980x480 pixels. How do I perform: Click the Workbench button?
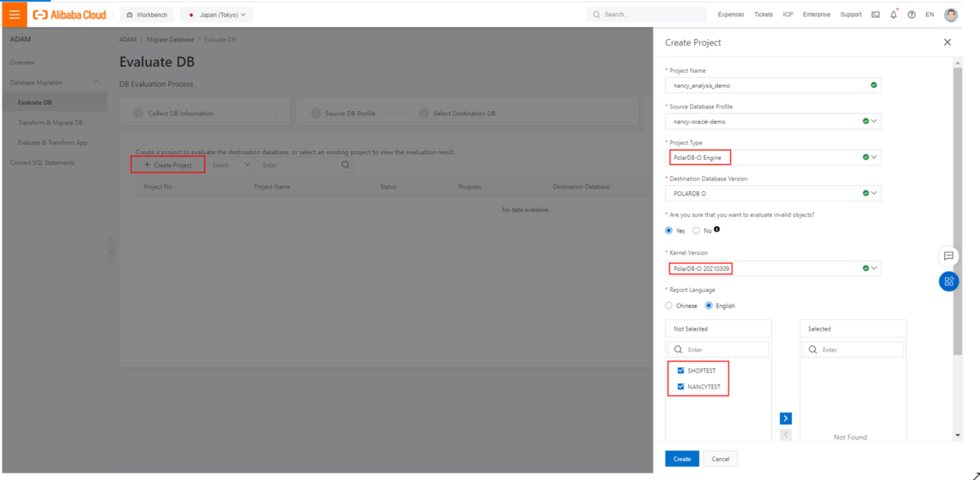pos(147,15)
